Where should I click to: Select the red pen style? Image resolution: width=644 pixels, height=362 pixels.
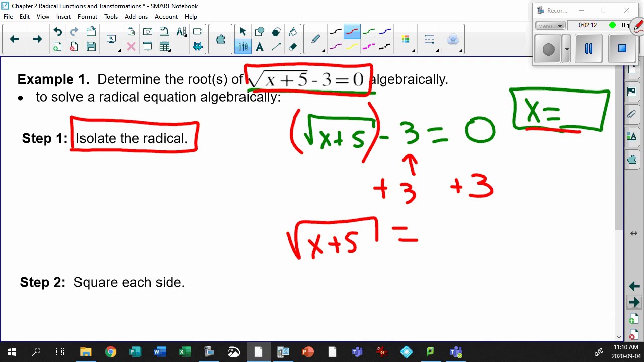pos(352,32)
